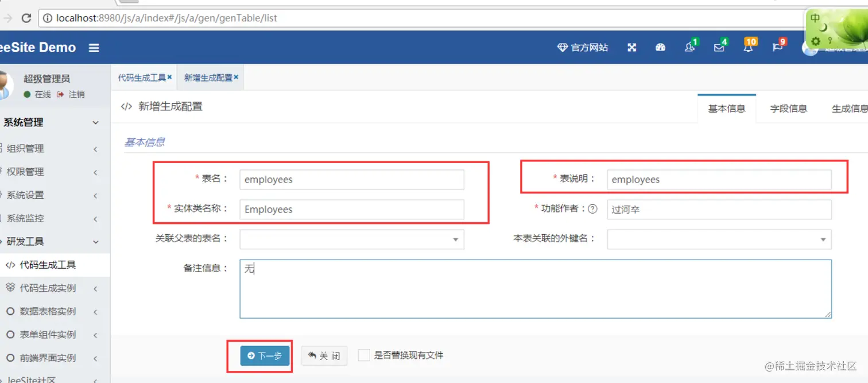Open the 官方网站 link

583,48
